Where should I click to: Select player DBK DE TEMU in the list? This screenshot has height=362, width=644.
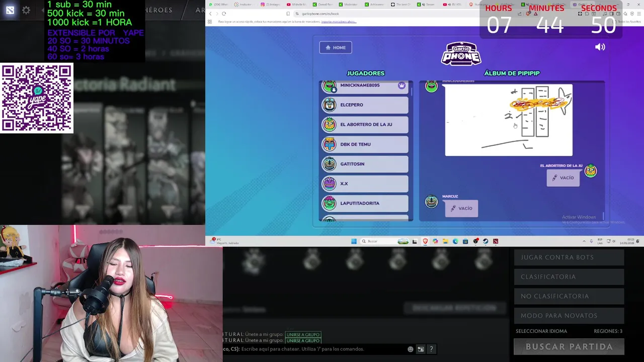[365, 144]
